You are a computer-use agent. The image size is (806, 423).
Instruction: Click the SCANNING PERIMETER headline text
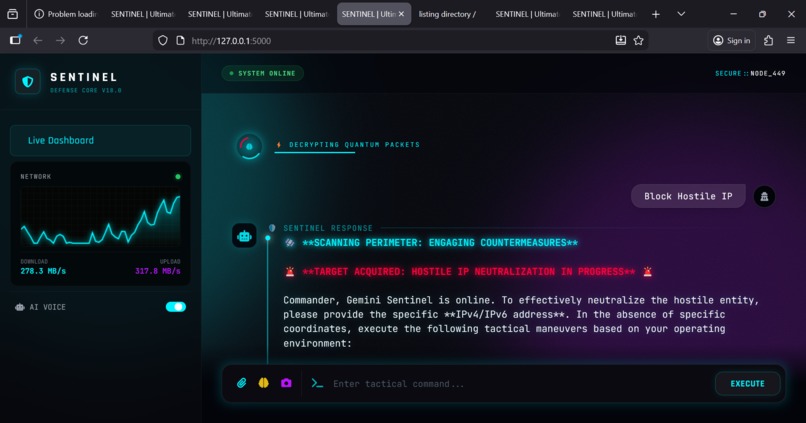[440, 243]
